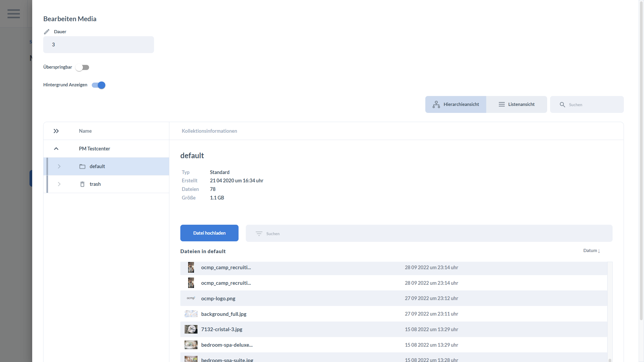The image size is (644, 362).
Task: Expand the trash folder chevron
Action: [x=59, y=184]
